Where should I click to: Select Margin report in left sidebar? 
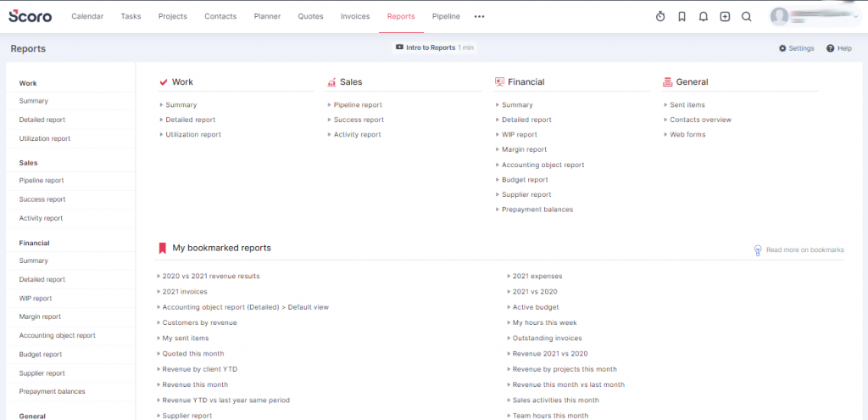point(40,317)
